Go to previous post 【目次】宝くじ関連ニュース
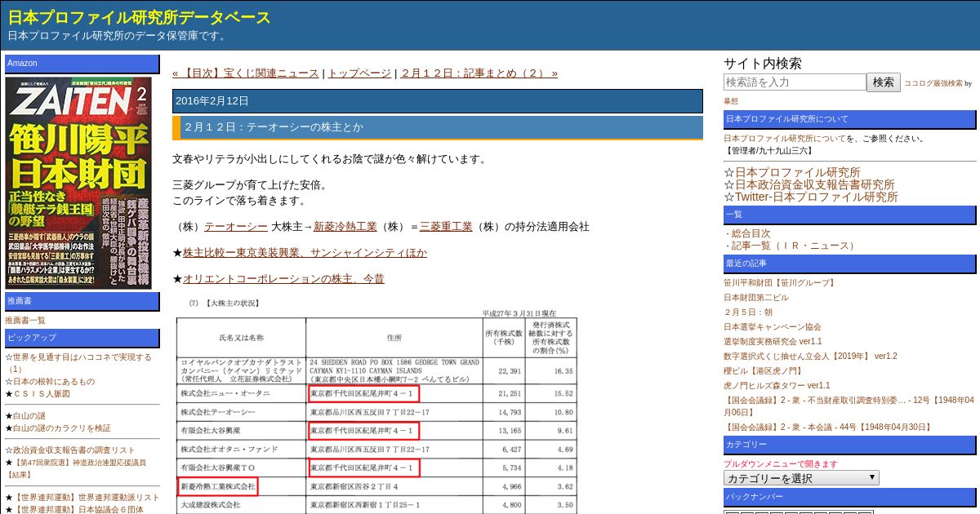The image size is (980, 514). pyautogui.click(x=246, y=73)
